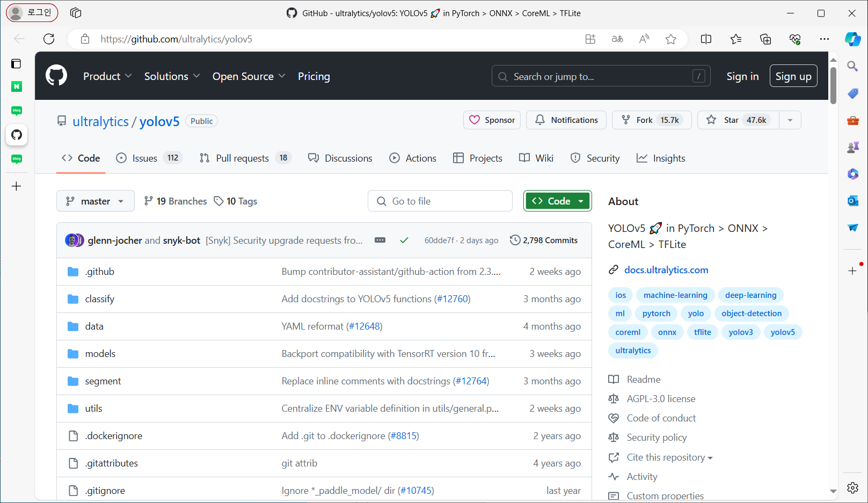Open the models folder
This screenshot has height=503, width=868.
tap(100, 354)
